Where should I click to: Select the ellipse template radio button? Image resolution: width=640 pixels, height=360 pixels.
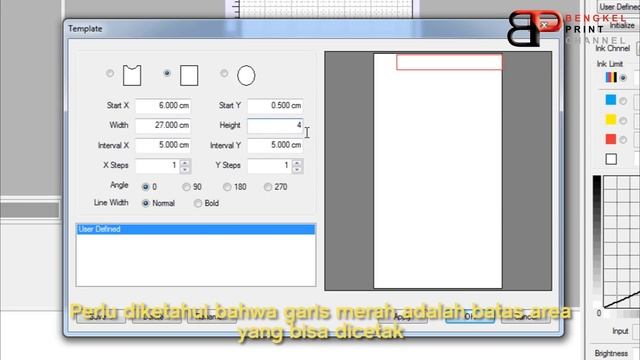pyautogui.click(x=224, y=73)
